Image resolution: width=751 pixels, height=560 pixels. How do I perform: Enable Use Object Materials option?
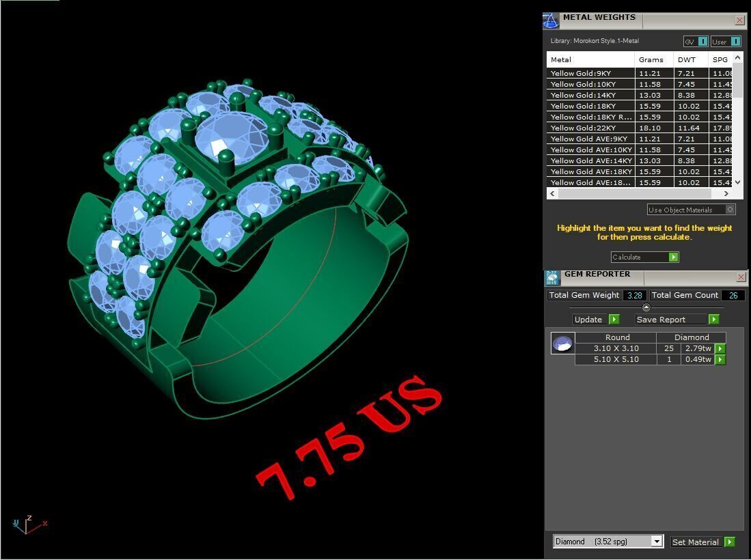coord(691,210)
